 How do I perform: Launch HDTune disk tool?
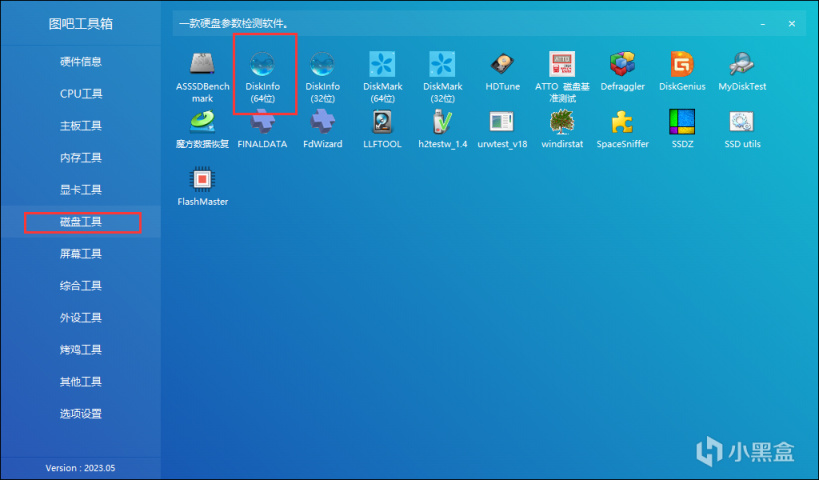tap(502, 72)
